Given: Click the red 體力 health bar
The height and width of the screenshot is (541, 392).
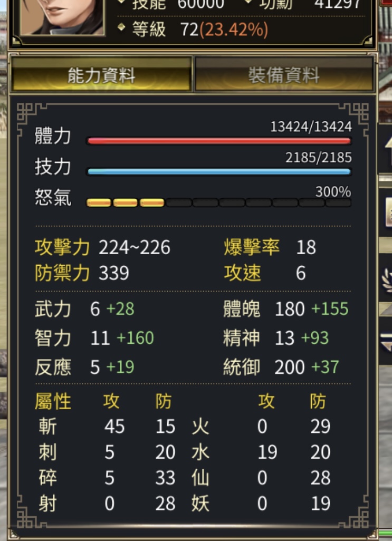Looking at the screenshot, I should pos(219,141).
